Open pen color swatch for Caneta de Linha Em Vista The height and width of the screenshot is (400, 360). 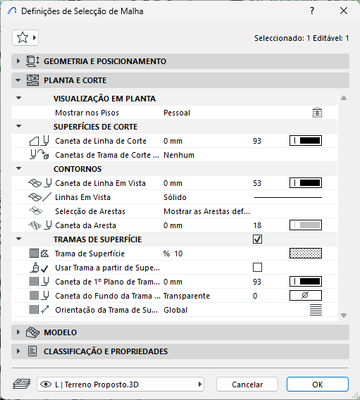(x=305, y=183)
